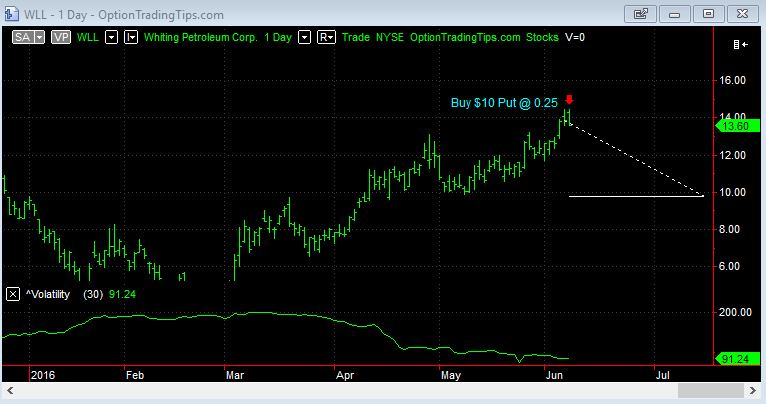
Task: Open the dropdown arrow beside SA
Action: (x=40, y=37)
